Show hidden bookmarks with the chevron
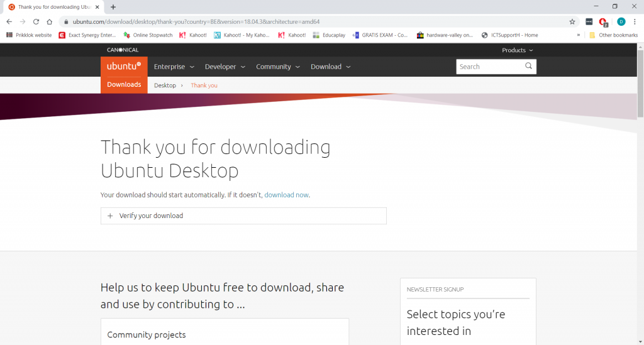644x345 pixels. click(579, 35)
